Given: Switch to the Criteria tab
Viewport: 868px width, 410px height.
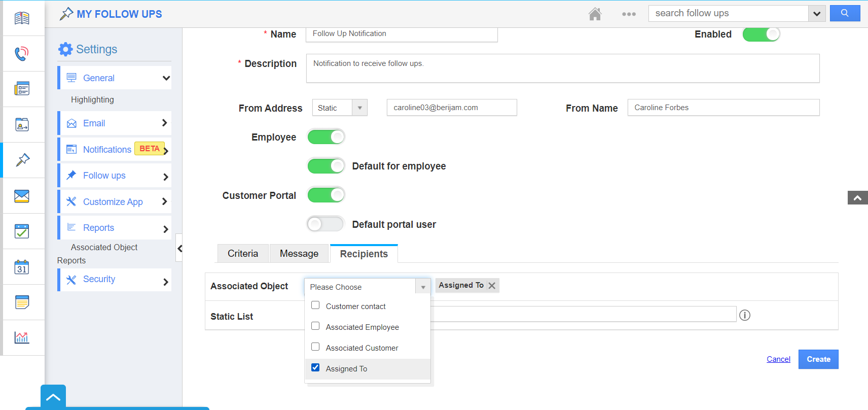Looking at the screenshot, I should click(x=243, y=254).
